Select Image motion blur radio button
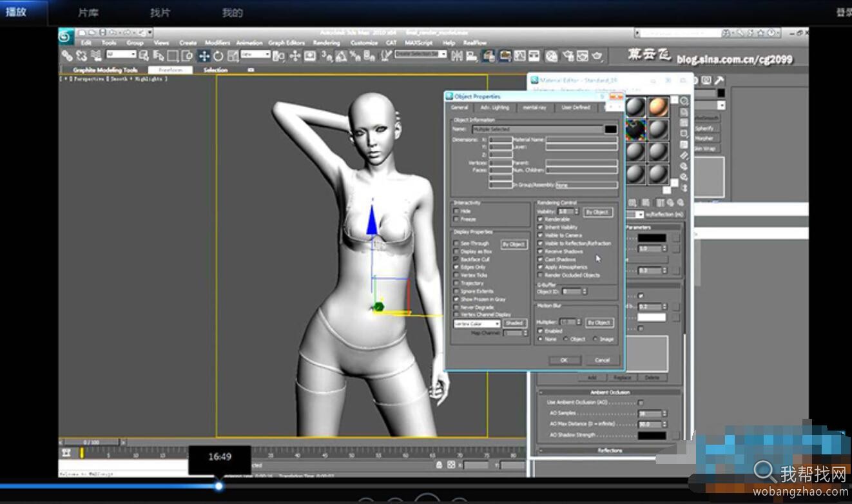This screenshot has width=852, height=504. click(x=594, y=339)
